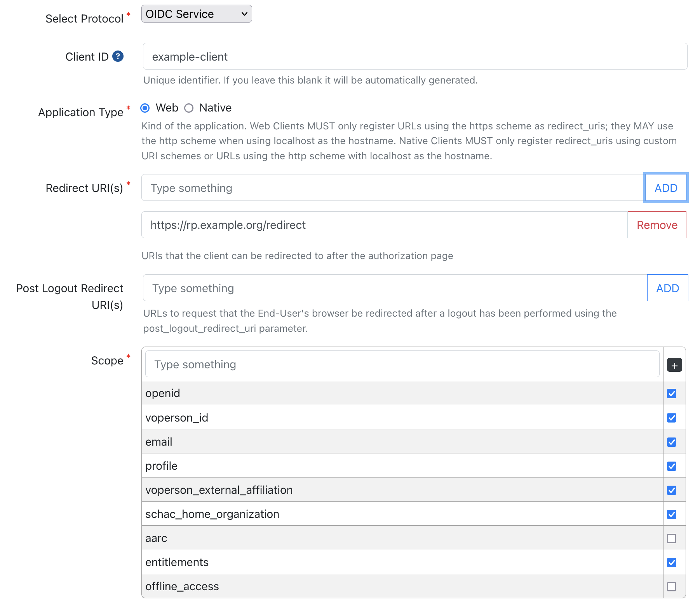
Task: Select the Web application type
Action: [145, 108]
